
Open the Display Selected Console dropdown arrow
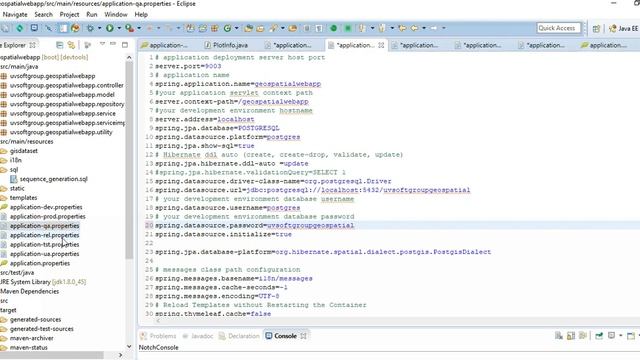620,336
